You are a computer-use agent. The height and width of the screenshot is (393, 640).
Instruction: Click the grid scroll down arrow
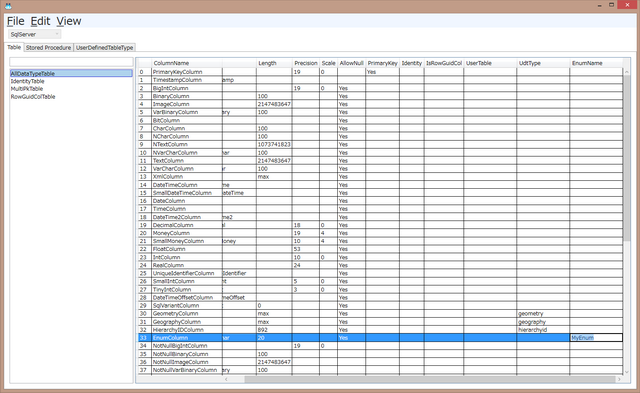(x=627, y=372)
